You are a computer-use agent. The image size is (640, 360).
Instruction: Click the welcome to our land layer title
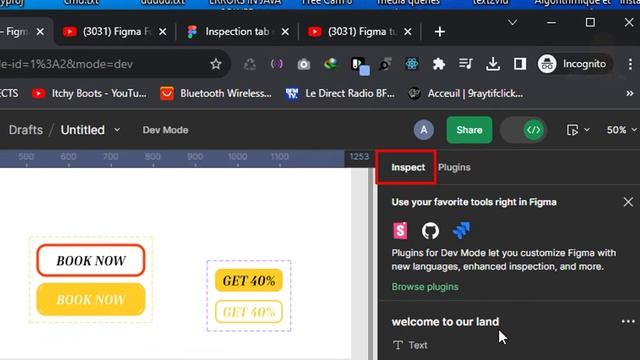(445, 322)
